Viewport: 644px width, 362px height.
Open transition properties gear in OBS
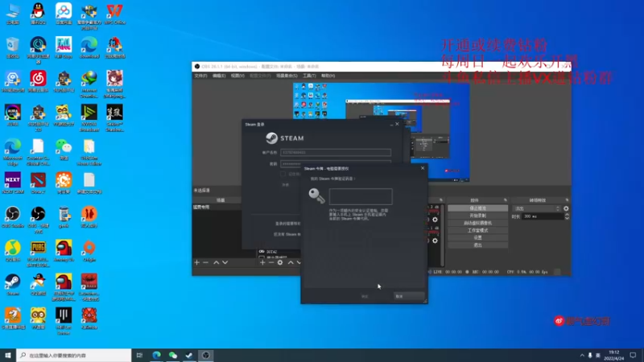point(566,208)
